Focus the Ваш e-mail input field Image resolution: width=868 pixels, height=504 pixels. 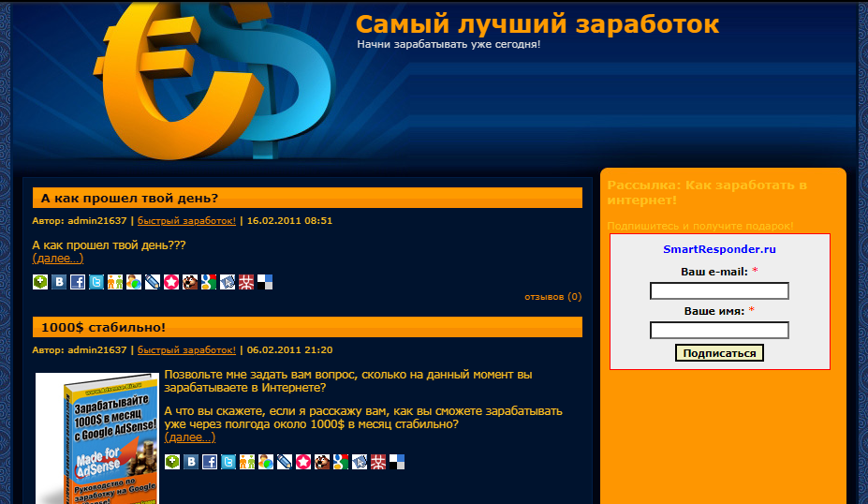[x=719, y=291]
